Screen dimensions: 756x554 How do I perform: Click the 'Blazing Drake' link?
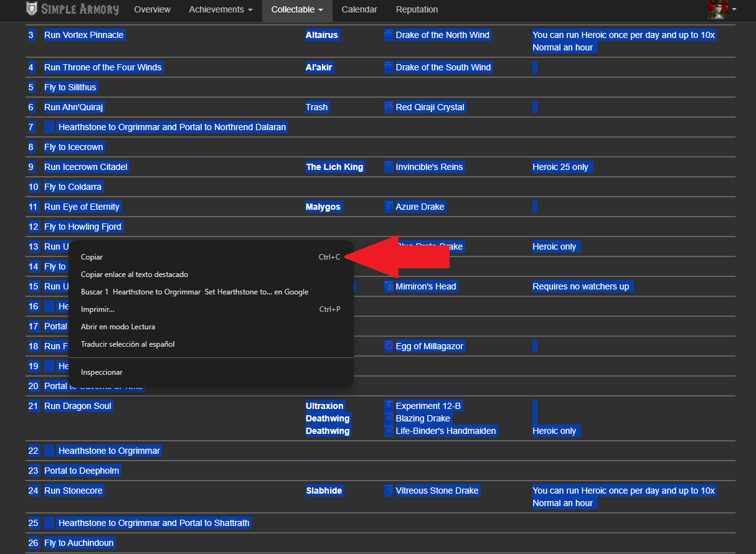pos(423,418)
